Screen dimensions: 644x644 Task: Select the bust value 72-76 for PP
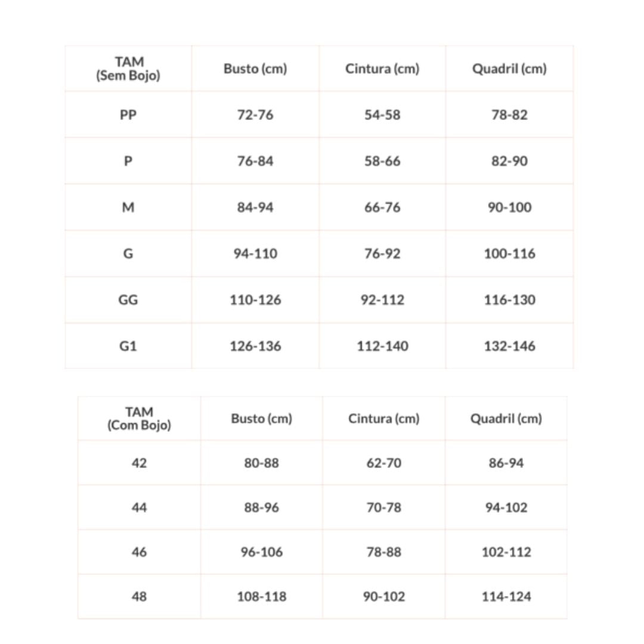[x=255, y=114]
